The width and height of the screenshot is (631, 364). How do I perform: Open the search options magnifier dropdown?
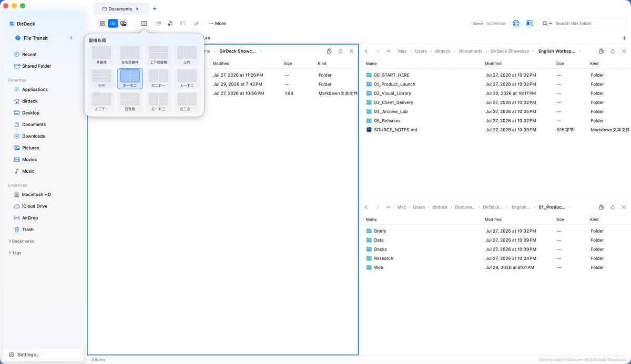(x=547, y=24)
